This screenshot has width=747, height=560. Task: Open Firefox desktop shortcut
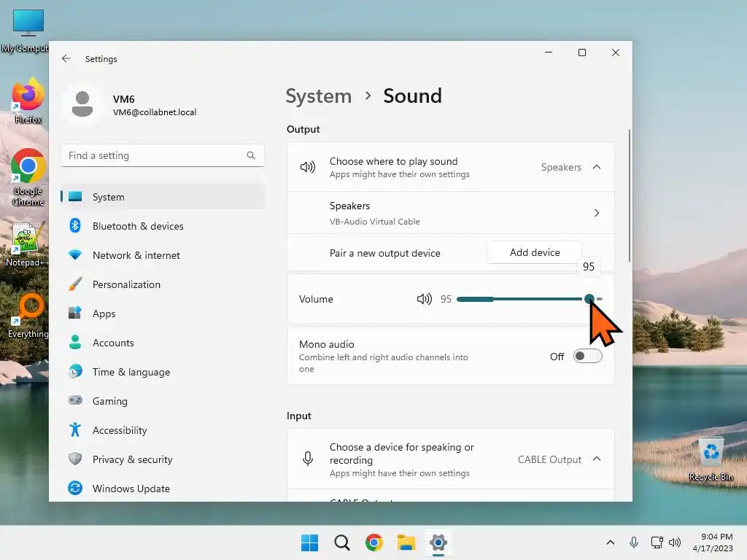point(28,101)
